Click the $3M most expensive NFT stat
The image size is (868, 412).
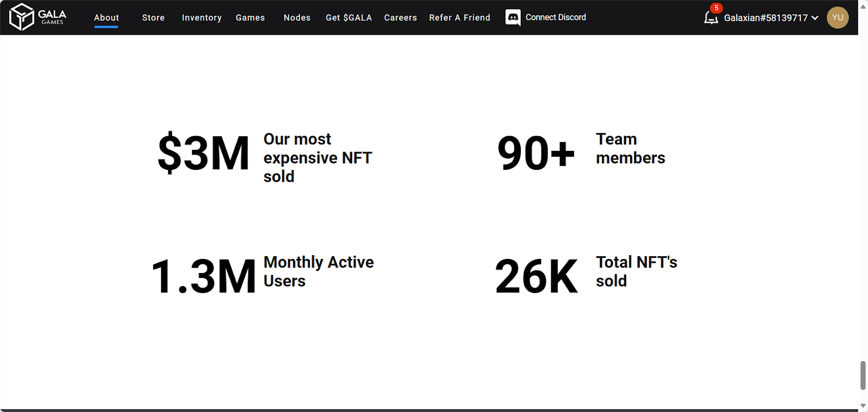[203, 154]
